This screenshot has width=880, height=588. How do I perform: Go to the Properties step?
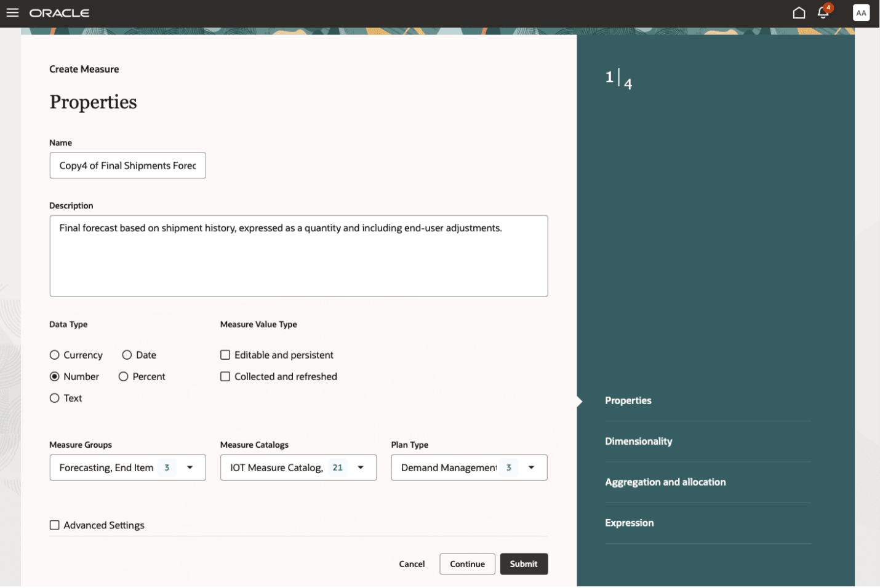pyautogui.click(x=628, y=400)
